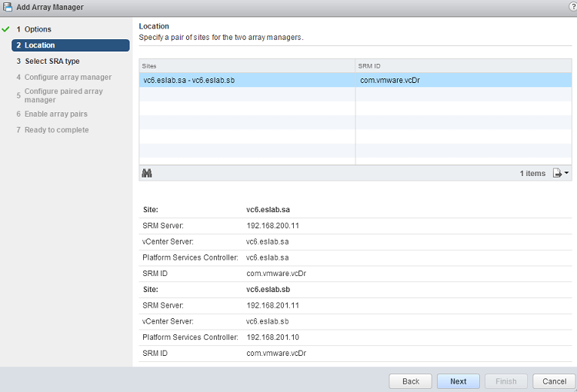The width and height of the screenshot is (577, 392).
Task: Click the binoculars find icon
Action: coord(147,173)
